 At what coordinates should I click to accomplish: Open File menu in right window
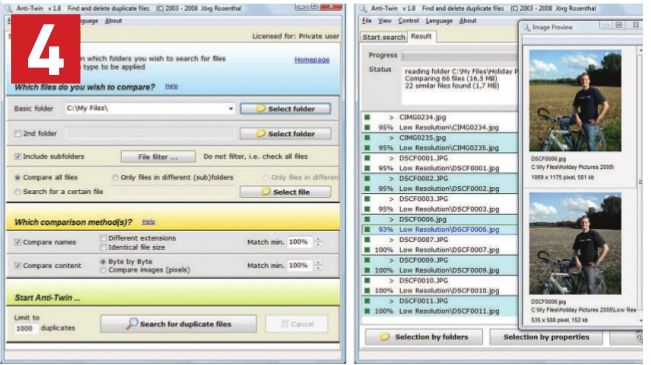point(367,21)
